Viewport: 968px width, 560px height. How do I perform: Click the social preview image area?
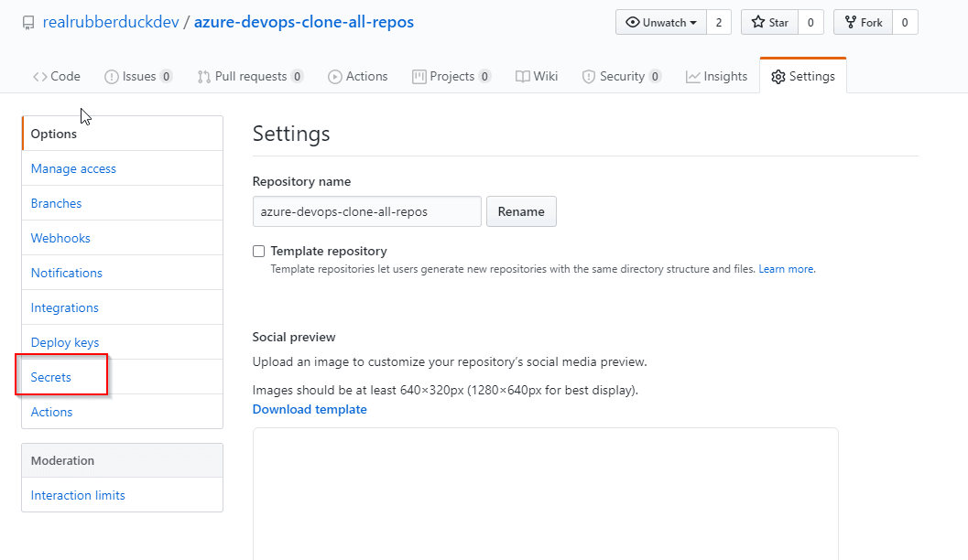pos(545,494)
